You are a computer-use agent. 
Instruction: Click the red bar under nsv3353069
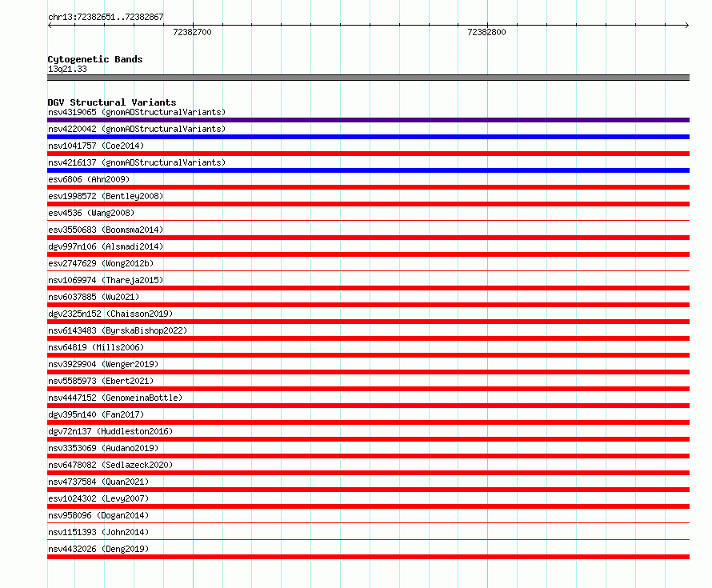coord(368,456)
